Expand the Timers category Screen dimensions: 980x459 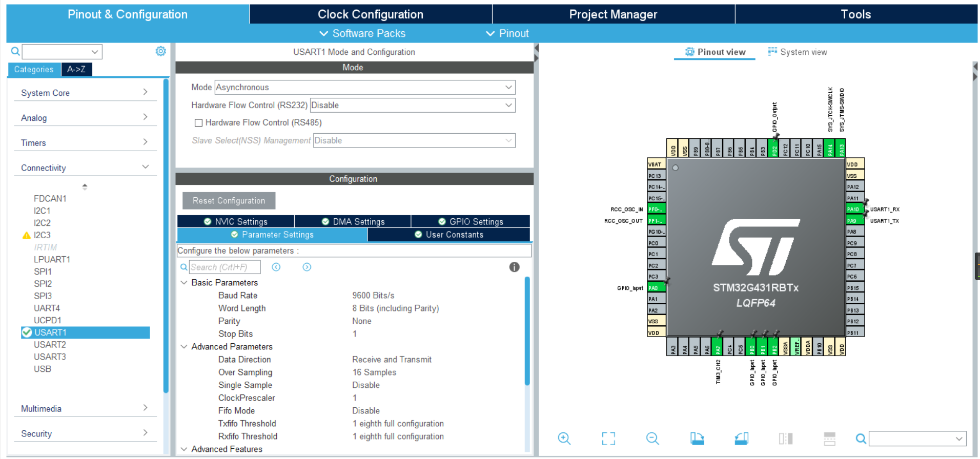[85, 143]
